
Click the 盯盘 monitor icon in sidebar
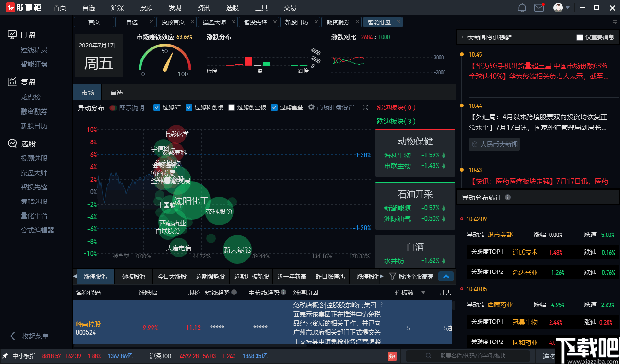[12, 35]
